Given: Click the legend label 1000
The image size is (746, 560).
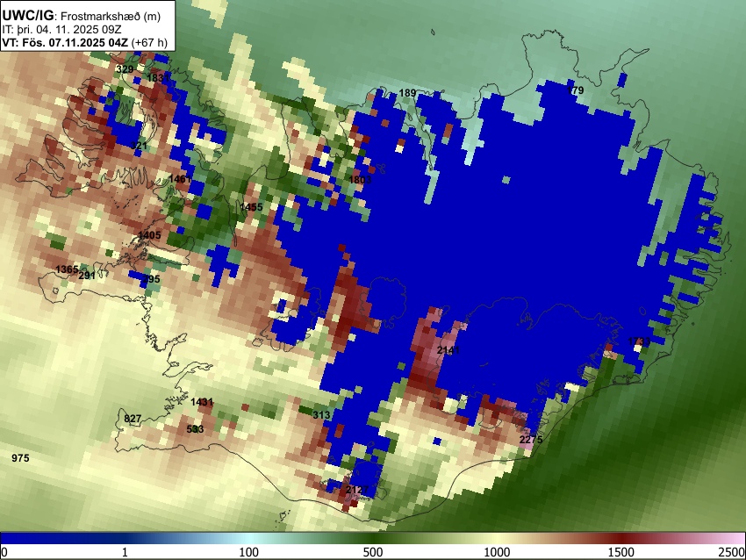Looking at the screenshot, I should click(497, 552).
